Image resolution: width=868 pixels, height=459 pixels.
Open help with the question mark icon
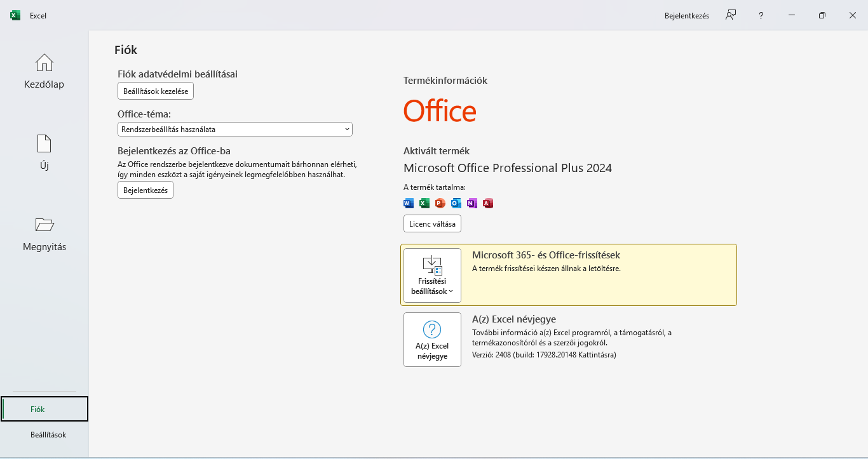tap(761, 15)
